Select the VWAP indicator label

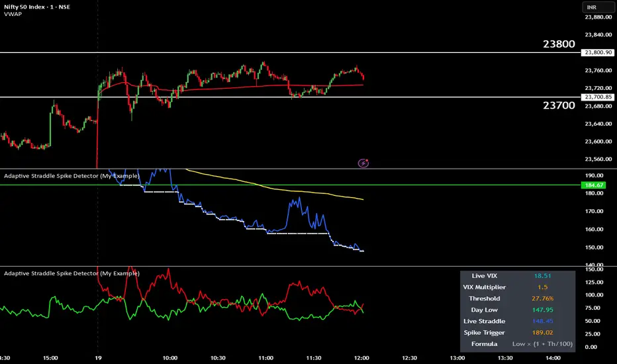point(13,14)
